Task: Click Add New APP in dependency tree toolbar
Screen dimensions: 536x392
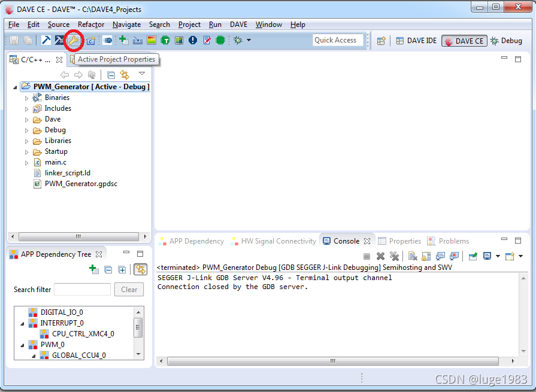Action: [94, 269]
